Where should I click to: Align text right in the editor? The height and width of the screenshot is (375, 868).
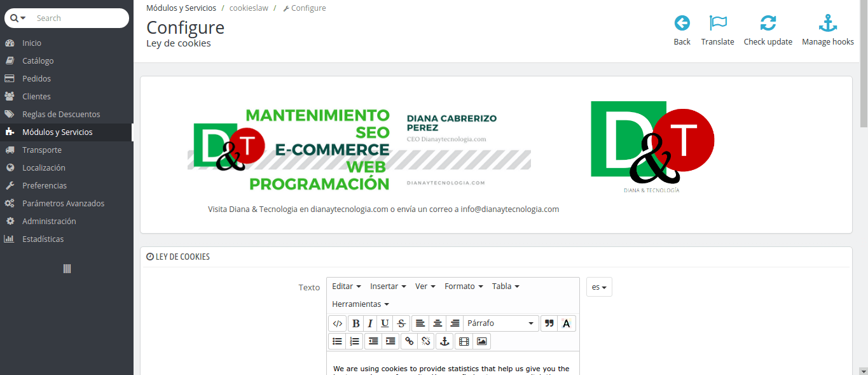[454, 323]
